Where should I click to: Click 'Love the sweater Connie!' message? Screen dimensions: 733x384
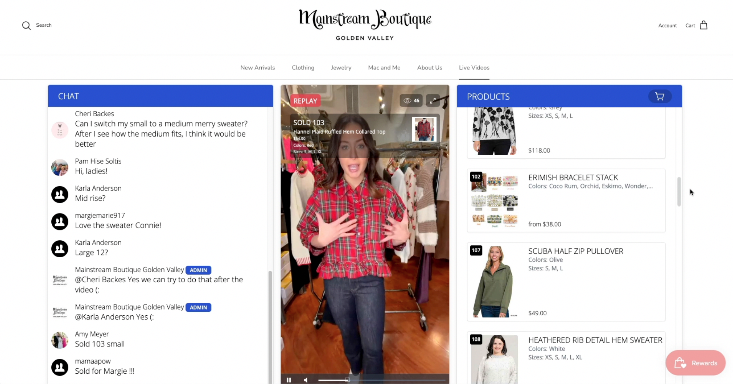(x=118, y=225)
